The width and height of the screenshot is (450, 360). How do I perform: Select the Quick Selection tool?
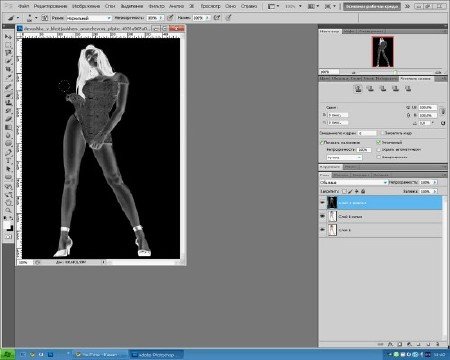8,61
